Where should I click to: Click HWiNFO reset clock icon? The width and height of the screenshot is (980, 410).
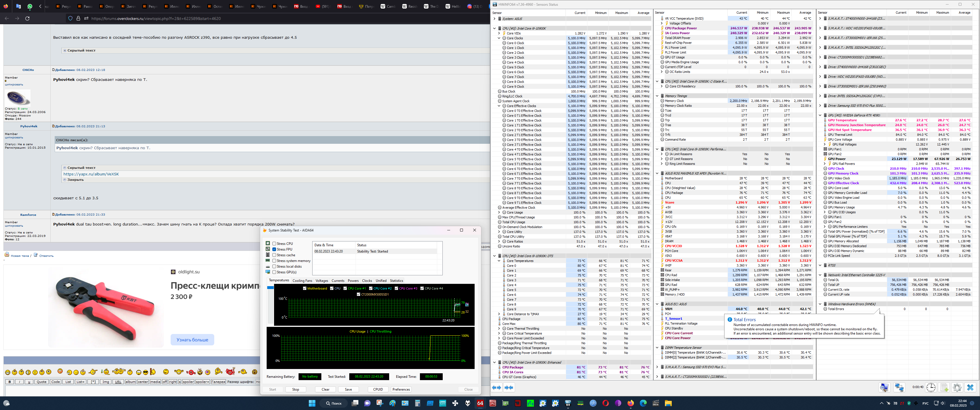(x=930, y=388)
